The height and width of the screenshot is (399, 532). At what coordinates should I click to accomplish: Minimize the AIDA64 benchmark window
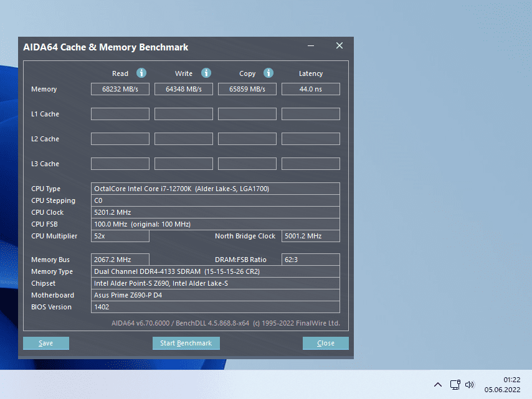point(311,46)
